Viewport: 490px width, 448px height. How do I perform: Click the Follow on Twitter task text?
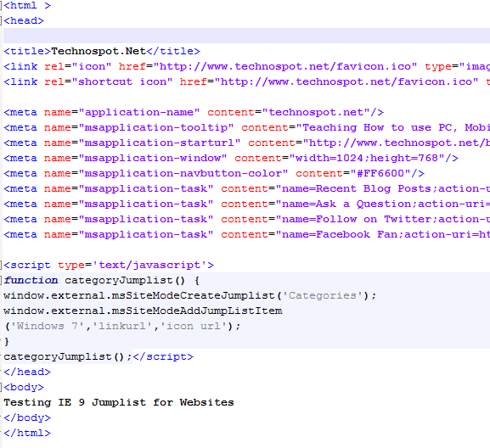point(373,220)
